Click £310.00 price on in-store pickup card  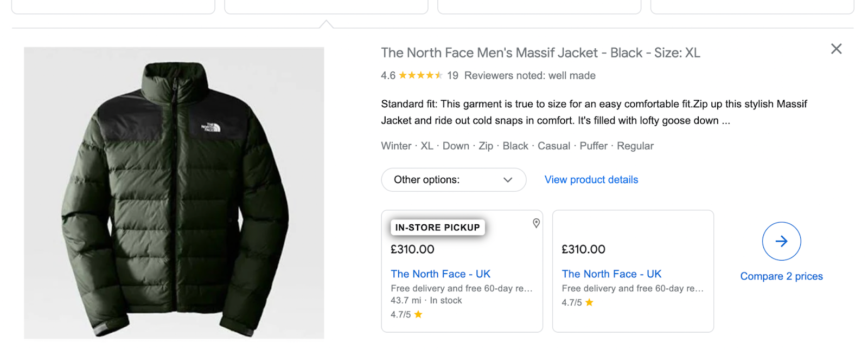[412, 249]
